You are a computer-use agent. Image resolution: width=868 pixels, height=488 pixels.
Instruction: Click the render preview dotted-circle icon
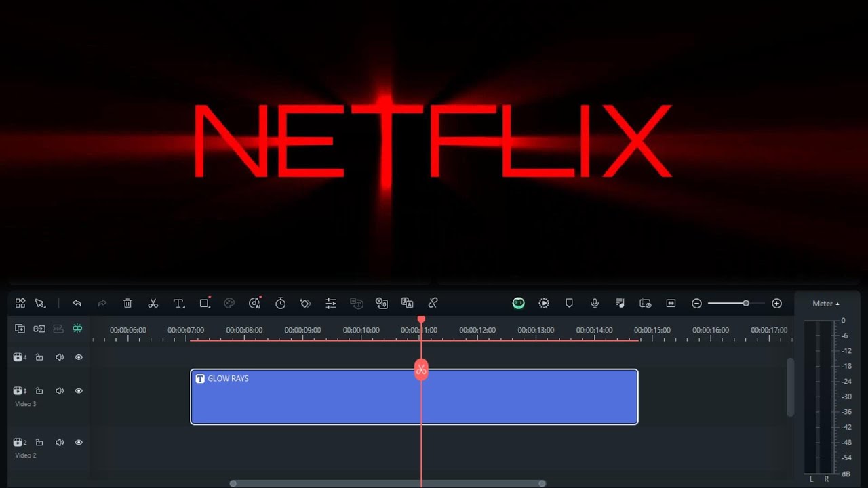[x=544, y=303]
